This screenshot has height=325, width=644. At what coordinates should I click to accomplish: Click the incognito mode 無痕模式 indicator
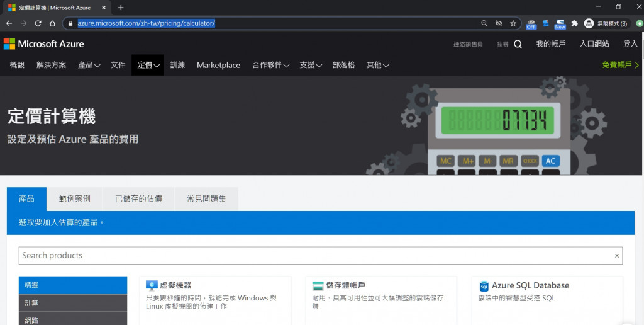[606, 23]
